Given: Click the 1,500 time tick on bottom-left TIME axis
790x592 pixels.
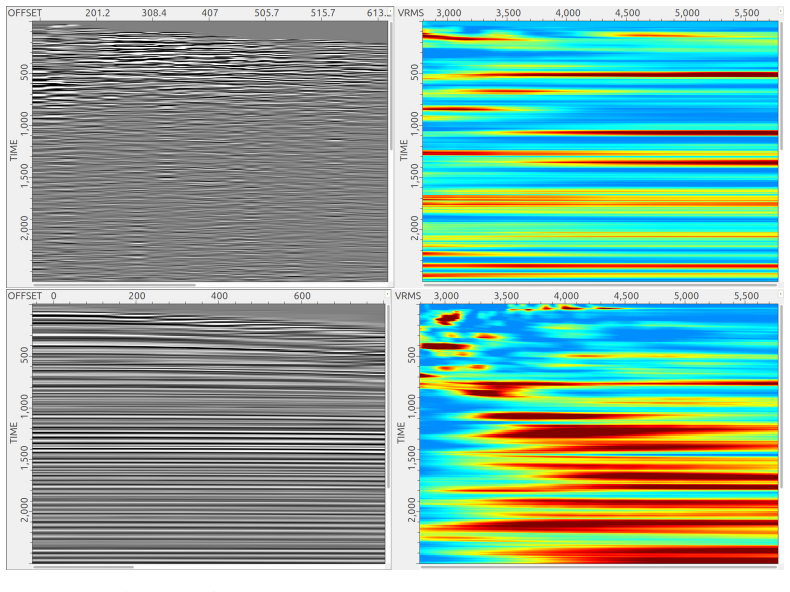Looking at the screenshot, I should 24,457.
